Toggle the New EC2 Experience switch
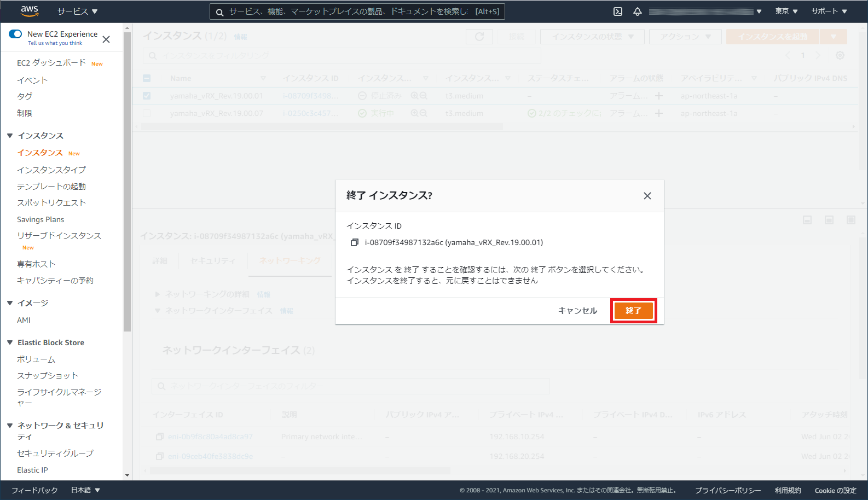Viewport: 868px width, 500px height. 15,34
